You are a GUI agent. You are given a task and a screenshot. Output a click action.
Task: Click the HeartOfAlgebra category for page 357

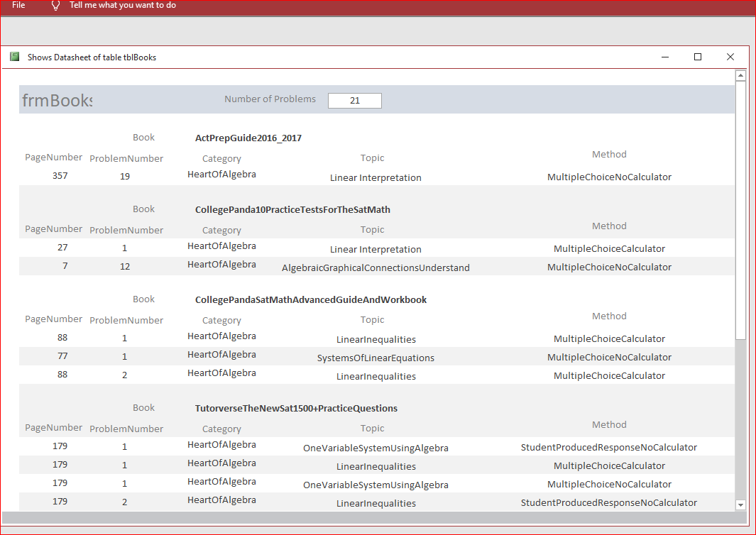(221, 175)
